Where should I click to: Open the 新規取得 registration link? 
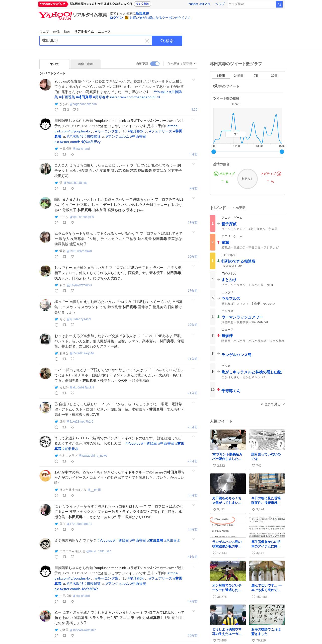click(142, 14)
